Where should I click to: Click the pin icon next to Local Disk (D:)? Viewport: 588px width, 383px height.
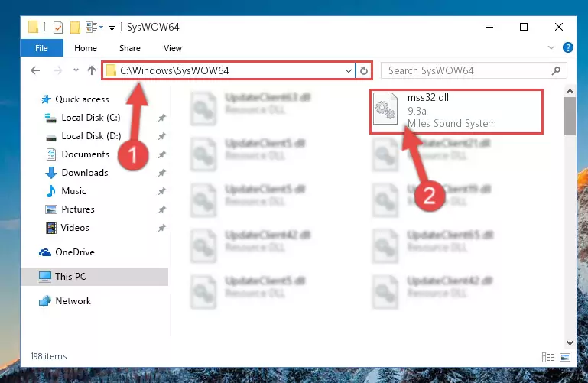click(161, 136)
